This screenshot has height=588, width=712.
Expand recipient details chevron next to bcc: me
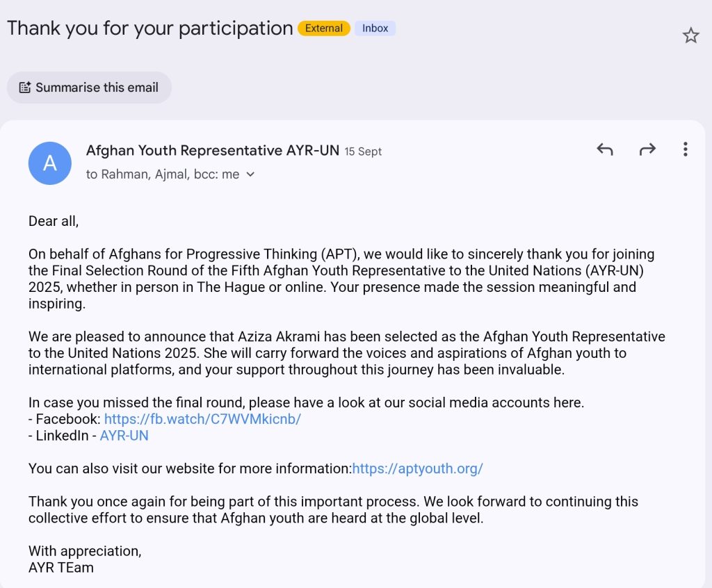point(251,174)
